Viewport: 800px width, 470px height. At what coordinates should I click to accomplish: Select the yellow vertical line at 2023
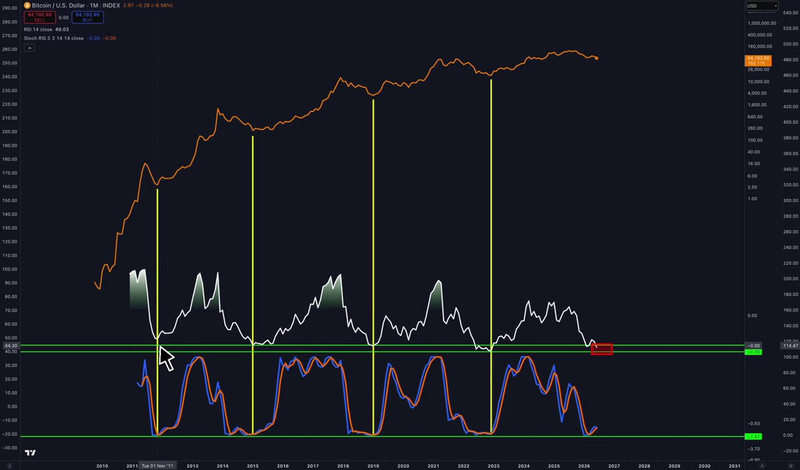point(491,256)
